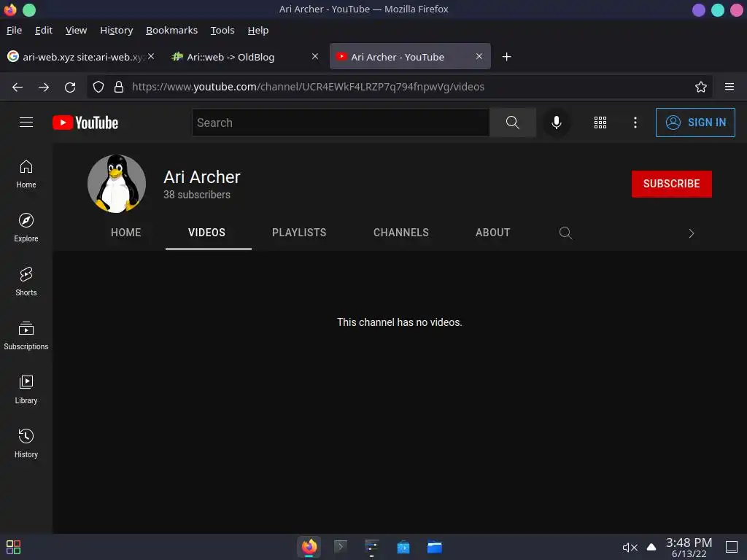Click the search magnifier button

[513, 122]
